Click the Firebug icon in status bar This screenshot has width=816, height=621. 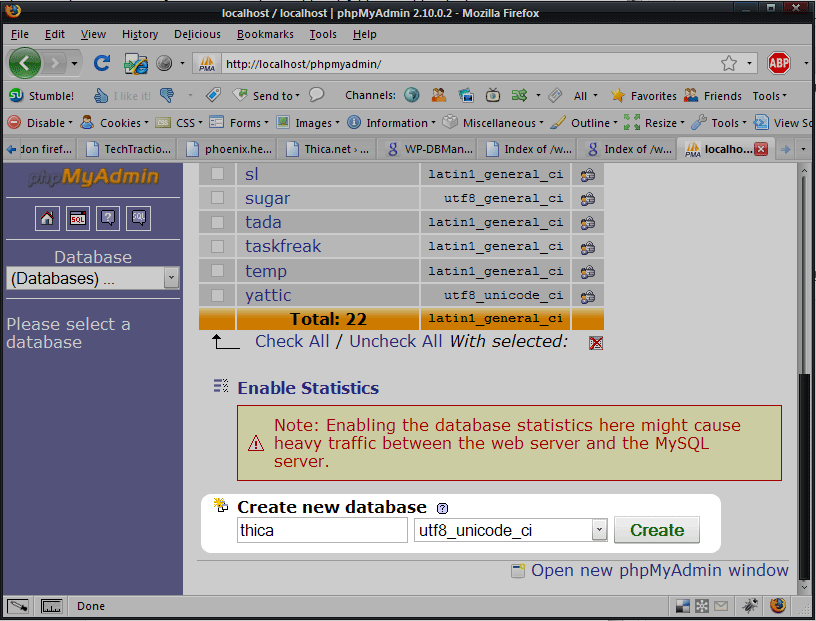click(750, 606)
